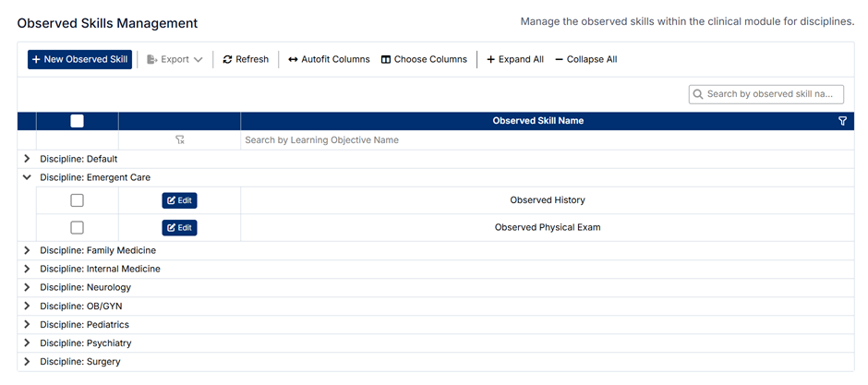Check the Observed History row checkbox

(77, 200)
